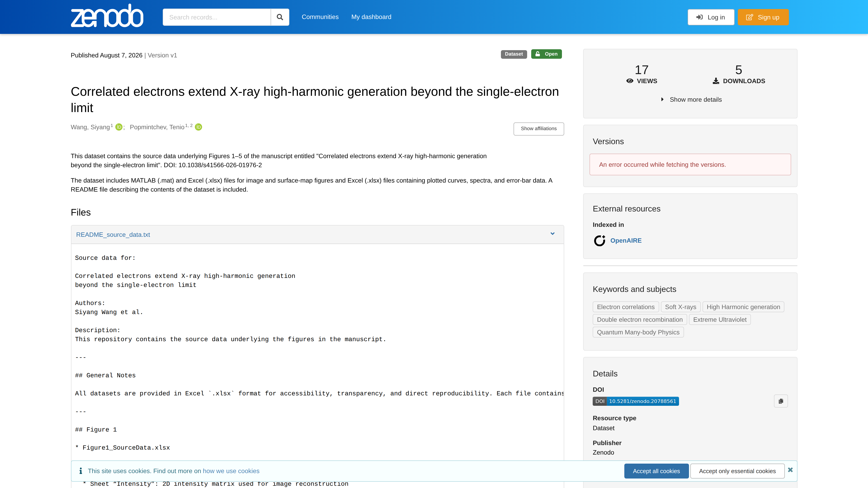Open the OpenAIRE link
Image resolution: width=868 pixels, height=488 pixels.
click(x=626, y=240)
